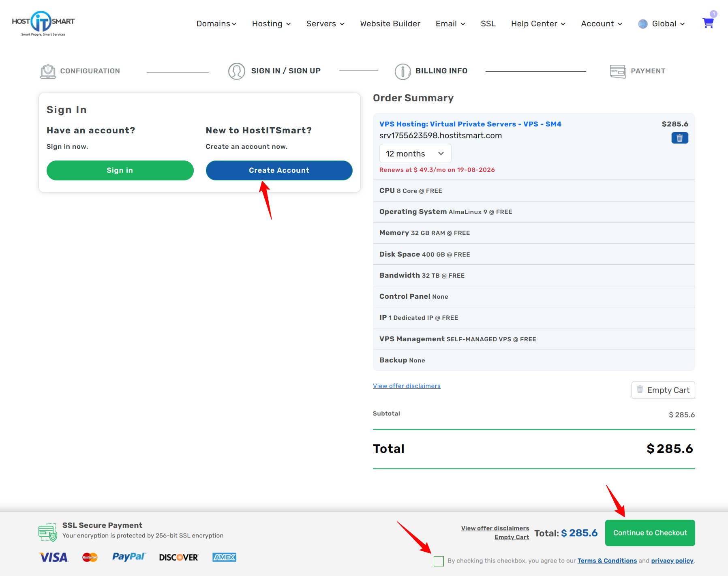Open the VPS Hosting SM4 product link
The height and width of the screenshot is (576, 728).
pyautogui.click(x=470, y=124)
